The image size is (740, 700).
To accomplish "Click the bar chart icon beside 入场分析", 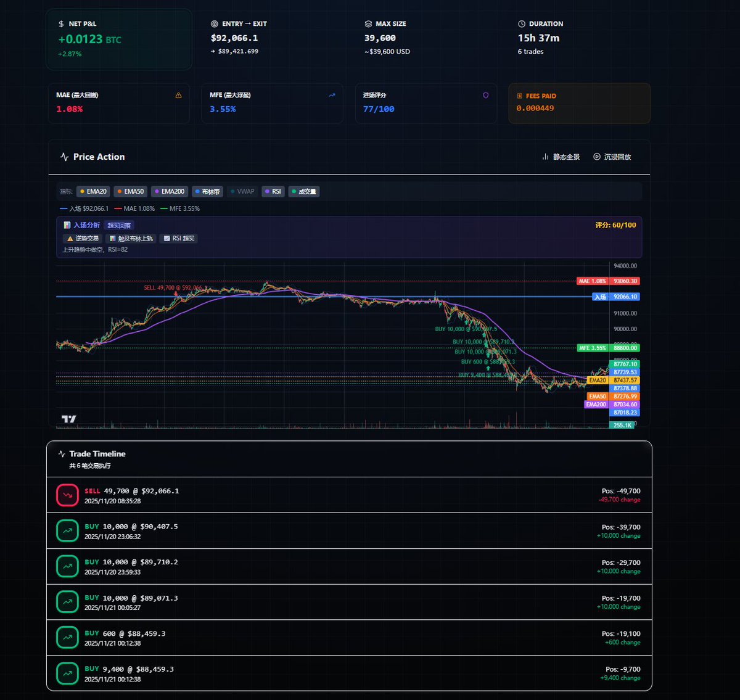I will pyautogui.click(x=67, y=226).
